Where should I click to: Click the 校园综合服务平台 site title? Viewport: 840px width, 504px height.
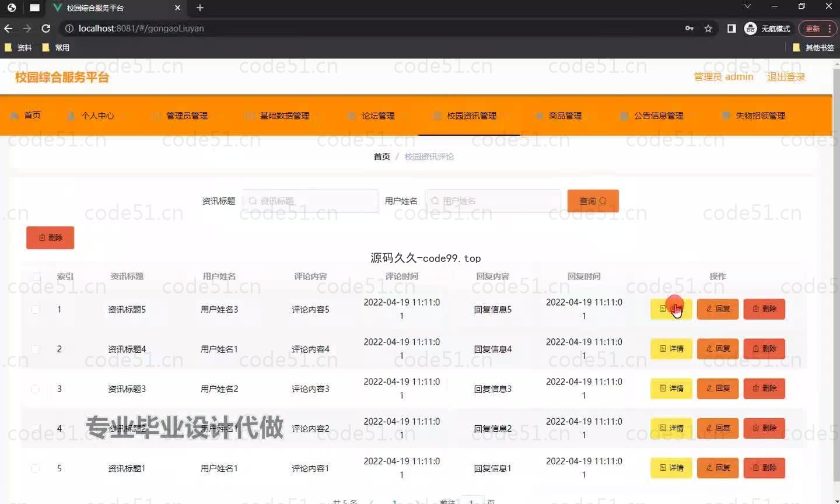pyautogui.click(x=62, y=77)
